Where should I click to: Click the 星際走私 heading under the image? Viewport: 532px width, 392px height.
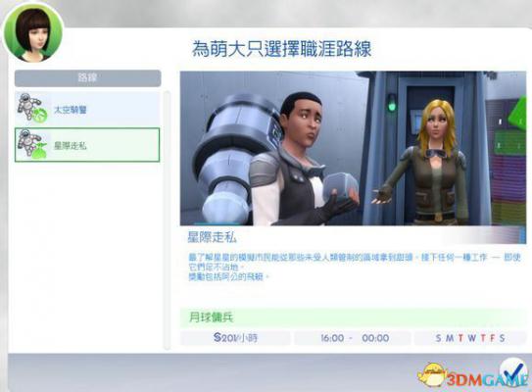[x=212, y=237]
